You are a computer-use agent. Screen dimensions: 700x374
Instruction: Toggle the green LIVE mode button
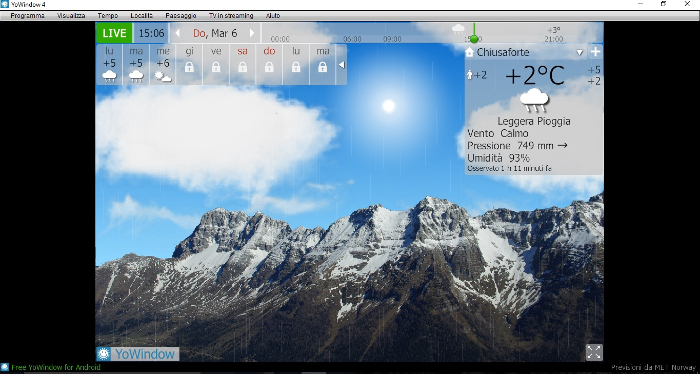click(114, 33)
